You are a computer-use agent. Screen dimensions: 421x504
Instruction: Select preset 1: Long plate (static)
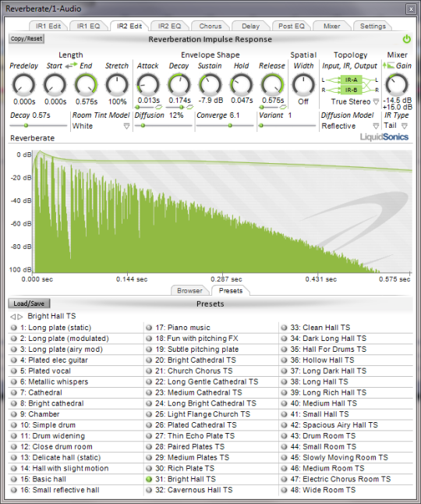(76, 328)
